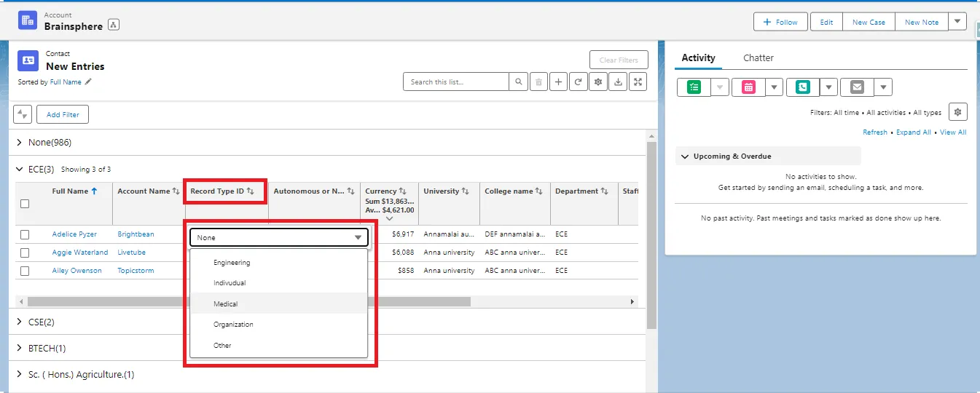Create a new event with pink calendar icon
Image resolution: width=980 pixels, height=393 pixels.
tap(748, 87)
